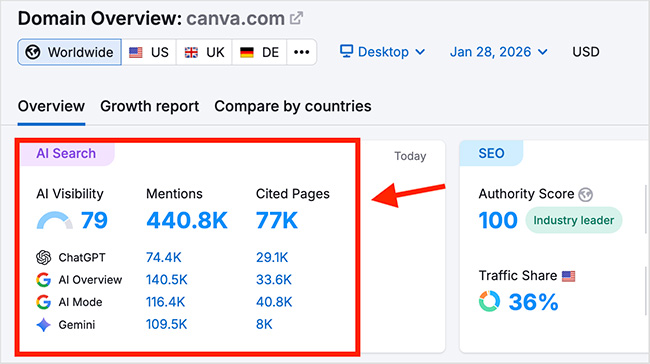Image resolution: width=650 pixels, height=364 pixels.
Task: Open total Cited Pages 77K
Action: (x=277, y=220)
